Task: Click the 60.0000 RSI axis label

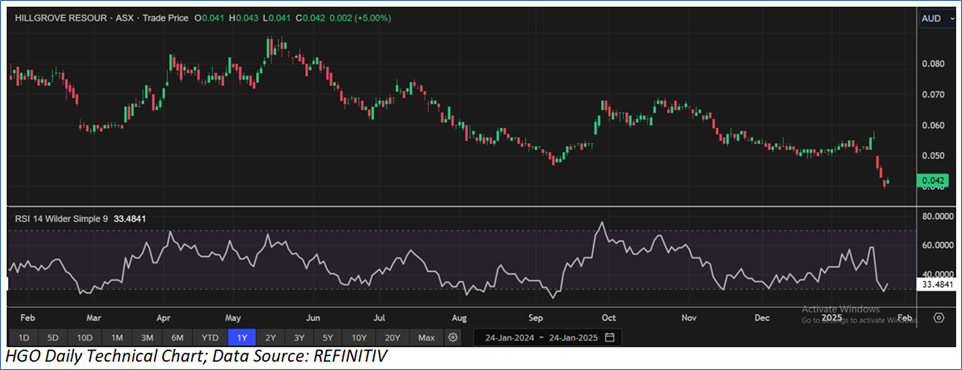Action: pos(936,245)
